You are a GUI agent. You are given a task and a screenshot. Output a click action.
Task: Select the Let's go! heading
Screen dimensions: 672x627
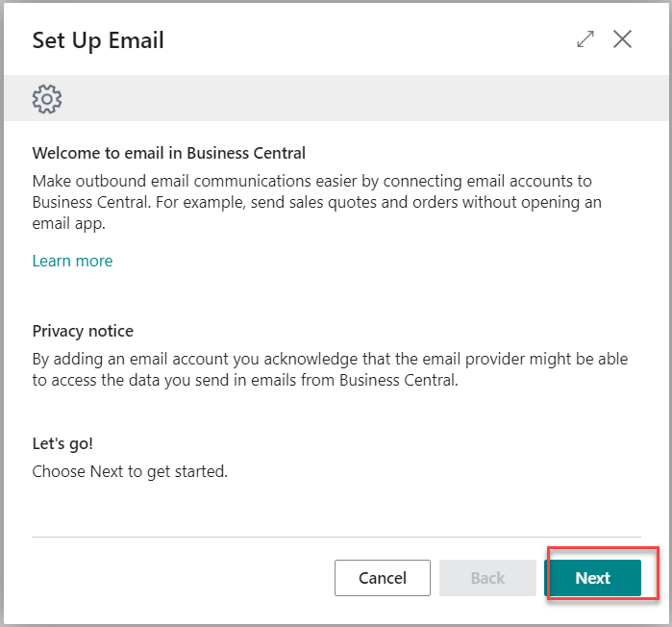(x=62, y=443)
